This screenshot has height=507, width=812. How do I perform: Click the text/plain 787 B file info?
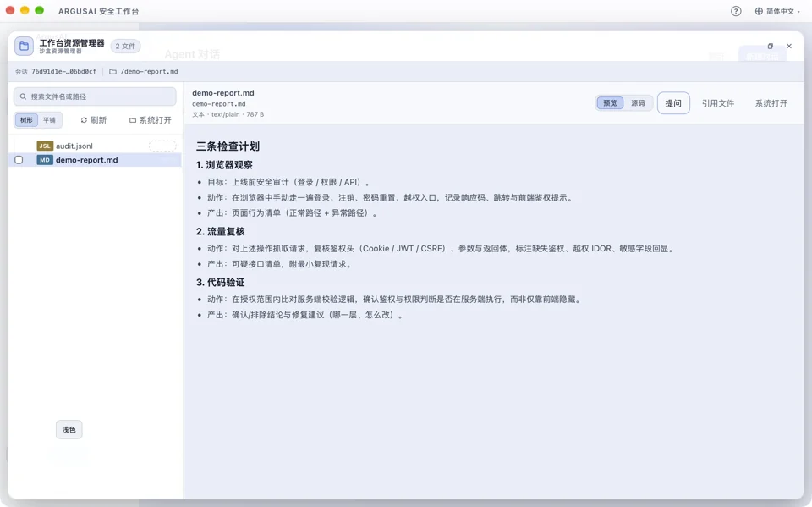coord(228,114)
